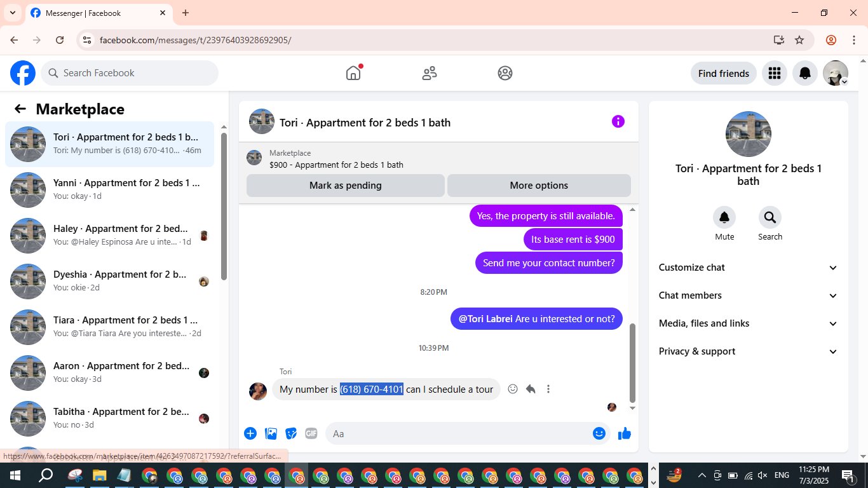Screen dimensions: 868x488
Task: Click 'Yes, the property is still available.' message
Action: (x=546, y=216)
